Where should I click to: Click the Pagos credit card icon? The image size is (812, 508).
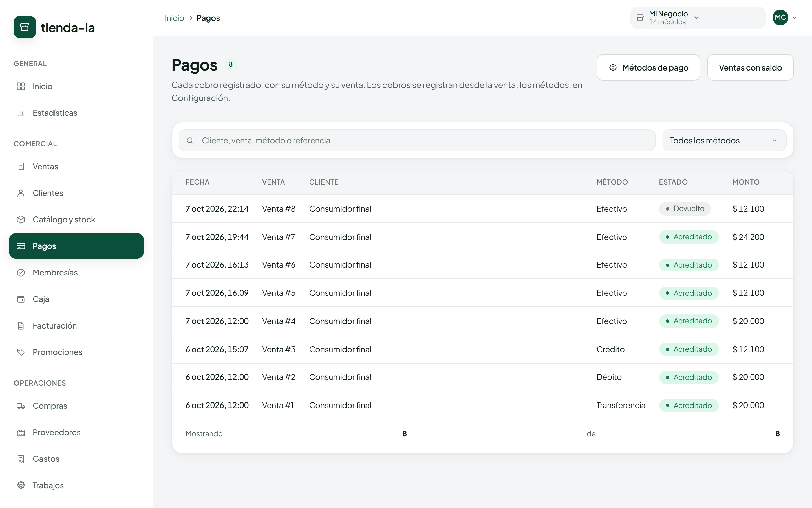pyautogui.click(x=21, y=246)
